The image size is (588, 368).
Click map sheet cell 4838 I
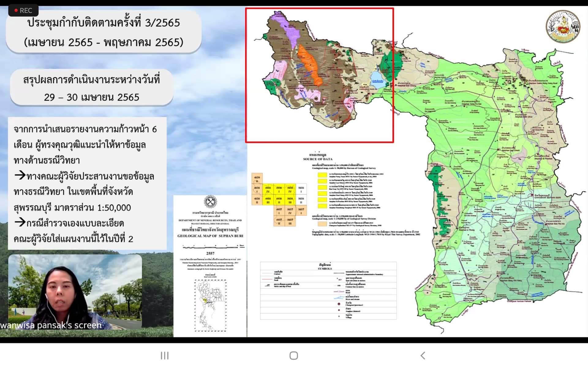coord(257,190)
